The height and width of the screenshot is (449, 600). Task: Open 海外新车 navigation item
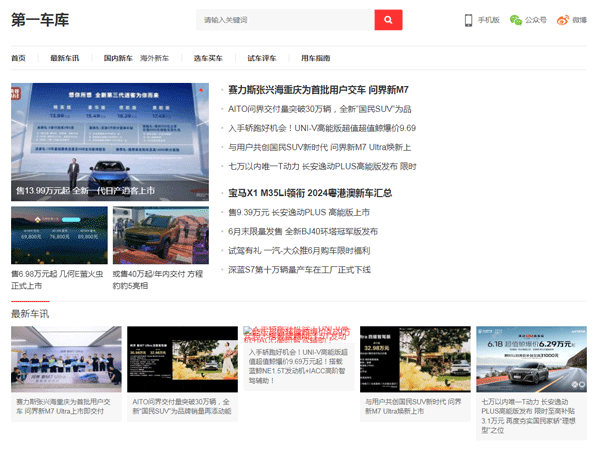(x=154, y=58)
